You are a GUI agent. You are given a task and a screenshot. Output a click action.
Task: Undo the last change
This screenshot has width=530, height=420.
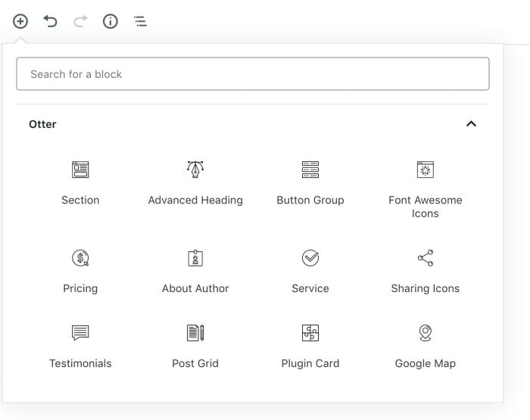[50, 21]
